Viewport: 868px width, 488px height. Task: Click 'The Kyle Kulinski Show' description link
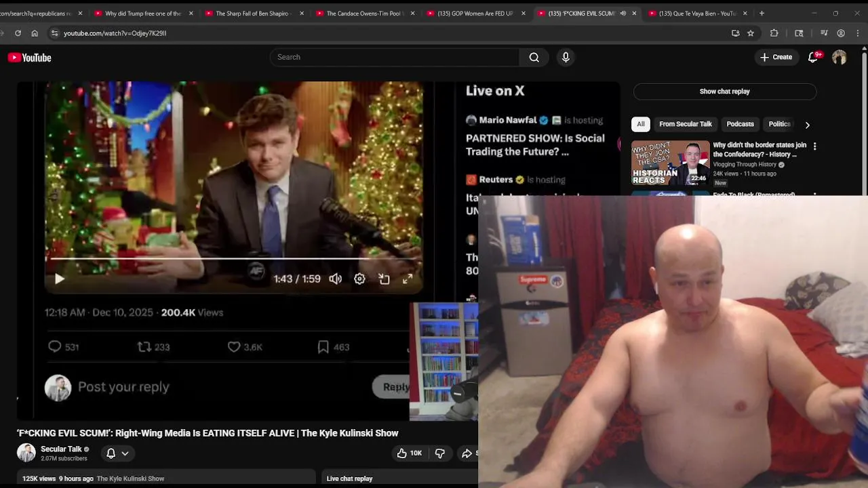click(130, 479)
